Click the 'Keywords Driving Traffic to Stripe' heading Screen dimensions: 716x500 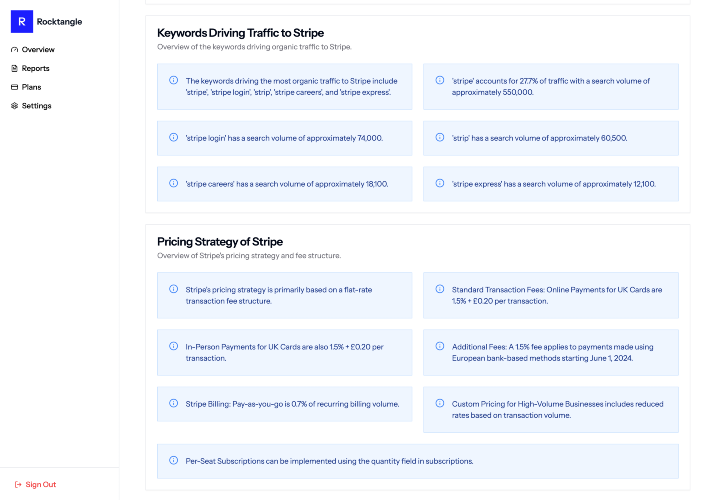pyautogui.click(x=241, y=33)
